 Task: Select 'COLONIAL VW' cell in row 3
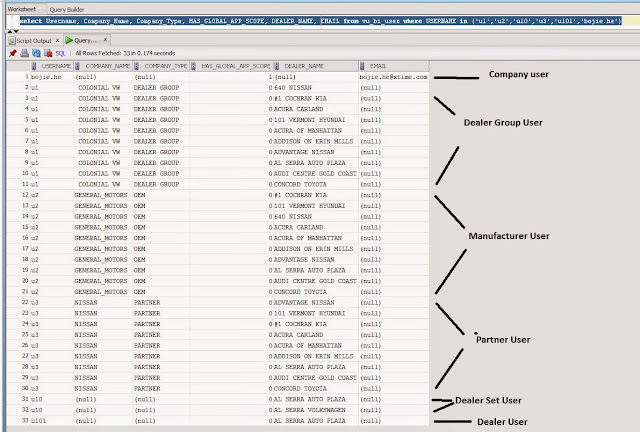[103, 98]
